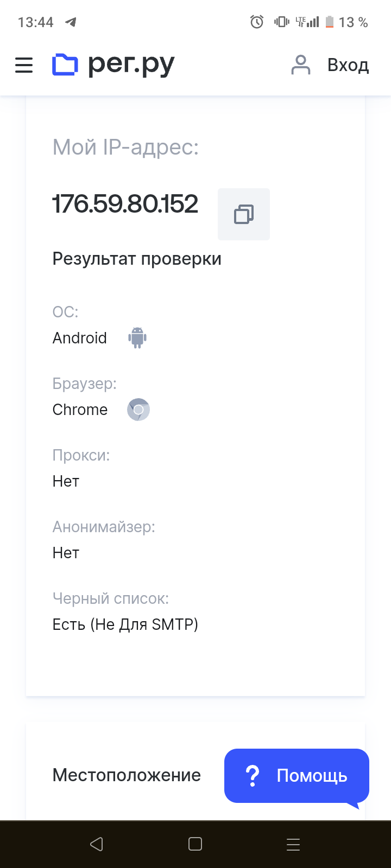Tap the question mark help icon
This screenshot has height=868, width=391.
pos(253,776)
